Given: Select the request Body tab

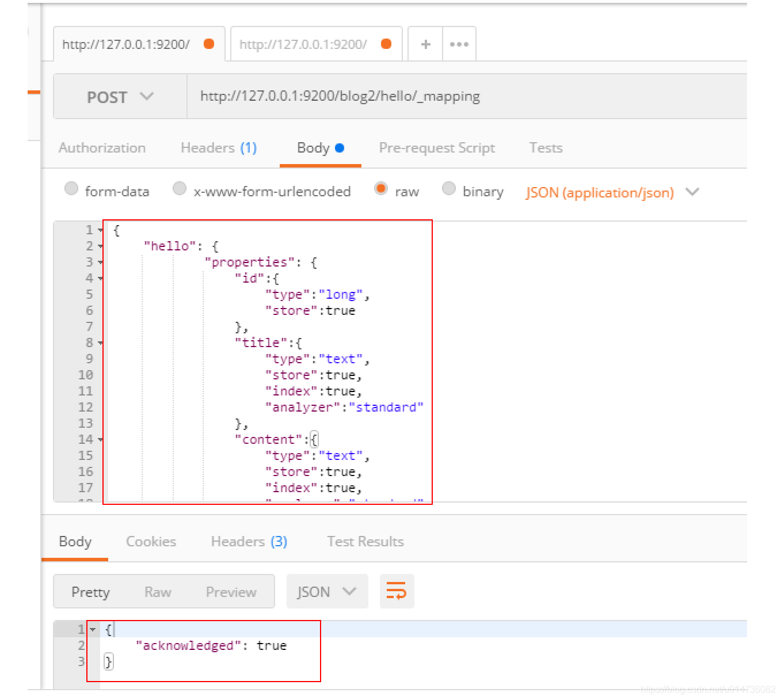Looking at the screenshot, I should click(321, 148).
